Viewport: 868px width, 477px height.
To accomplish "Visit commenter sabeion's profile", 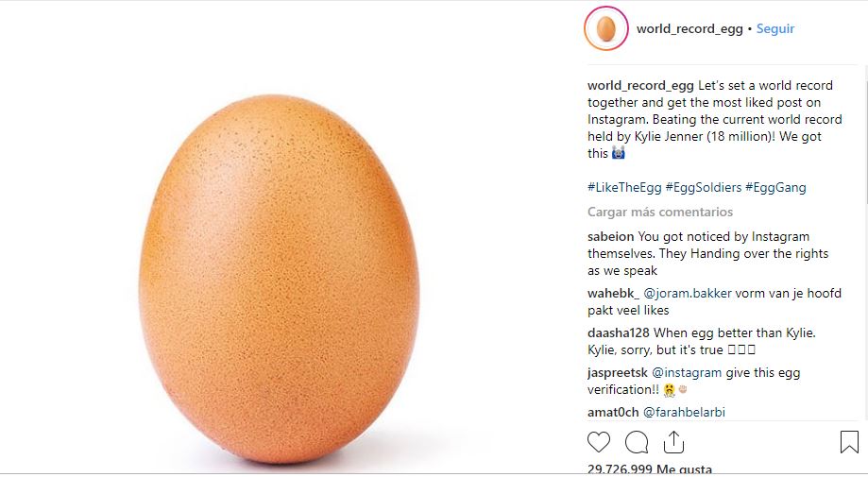I will click(611, 236).
